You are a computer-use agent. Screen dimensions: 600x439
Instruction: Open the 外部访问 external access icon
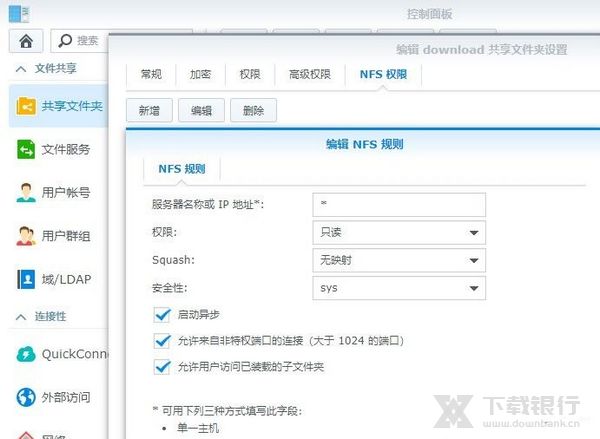coord(26,397)
